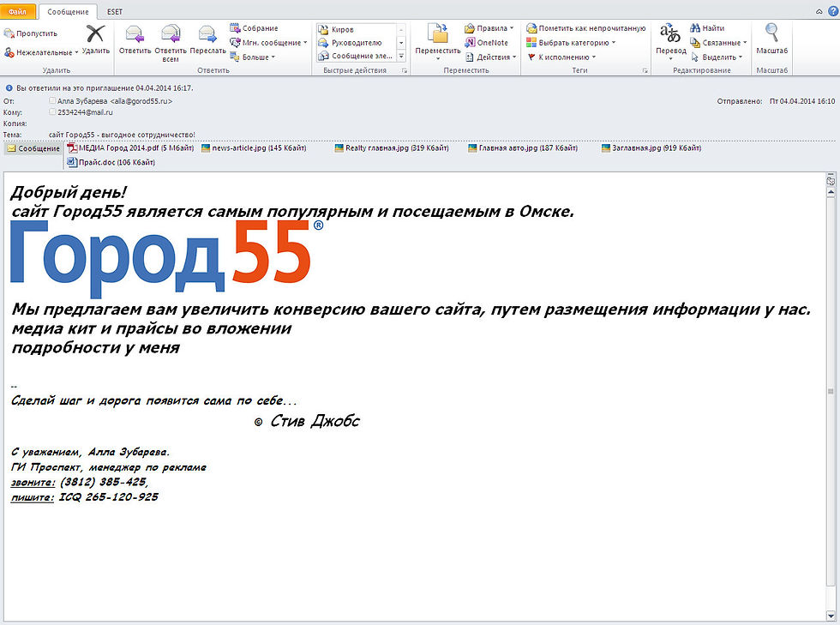Image resolution: width=840 pixels, height=625 pixels.
Task: Choose the Руководителю quick step
Action: [350, 42]
